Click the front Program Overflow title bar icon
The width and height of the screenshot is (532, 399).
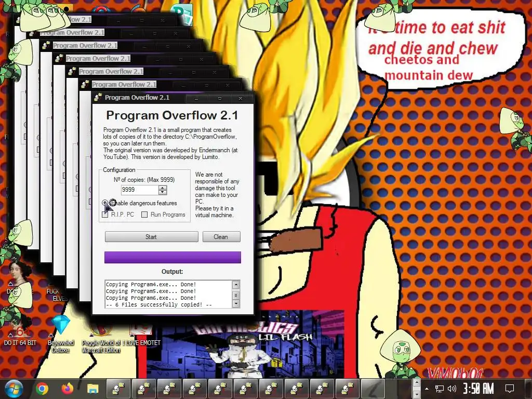(x=98, y=98)
